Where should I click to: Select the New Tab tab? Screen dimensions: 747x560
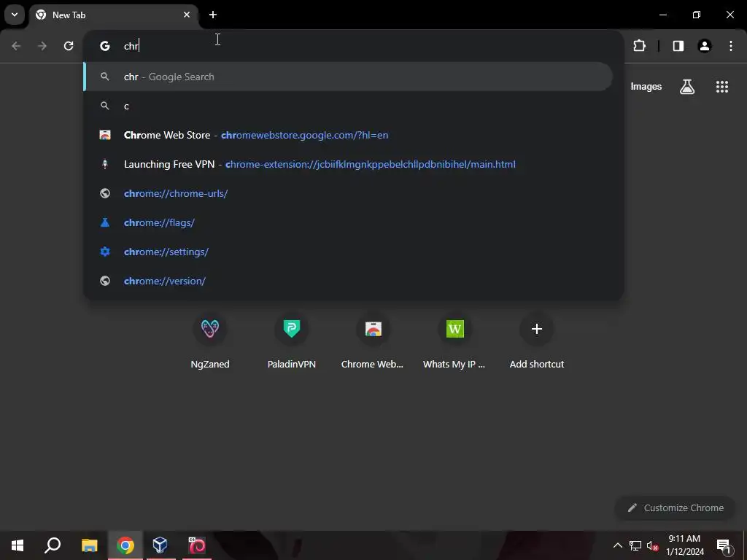[113, 15]
